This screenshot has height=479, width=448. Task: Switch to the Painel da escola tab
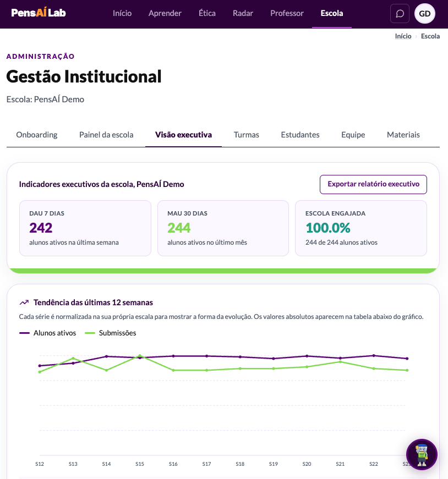[106, 135]
